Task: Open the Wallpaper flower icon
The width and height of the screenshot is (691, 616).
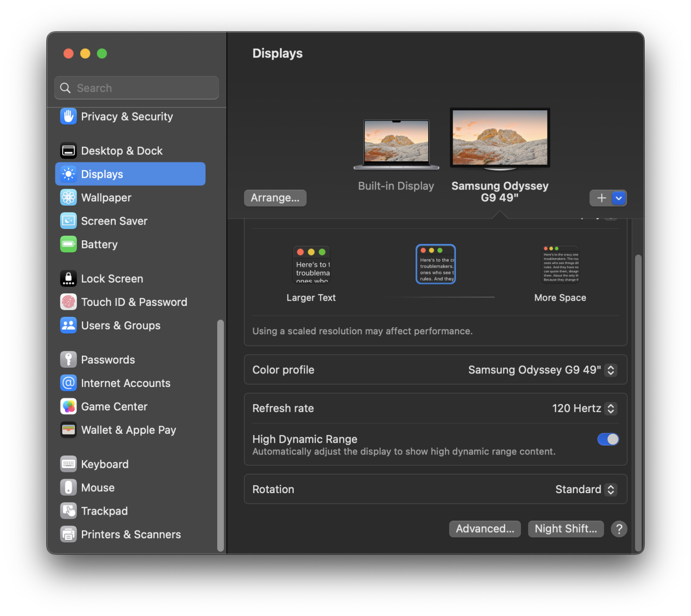Action: pyautogui.click(x=68, y=198)
